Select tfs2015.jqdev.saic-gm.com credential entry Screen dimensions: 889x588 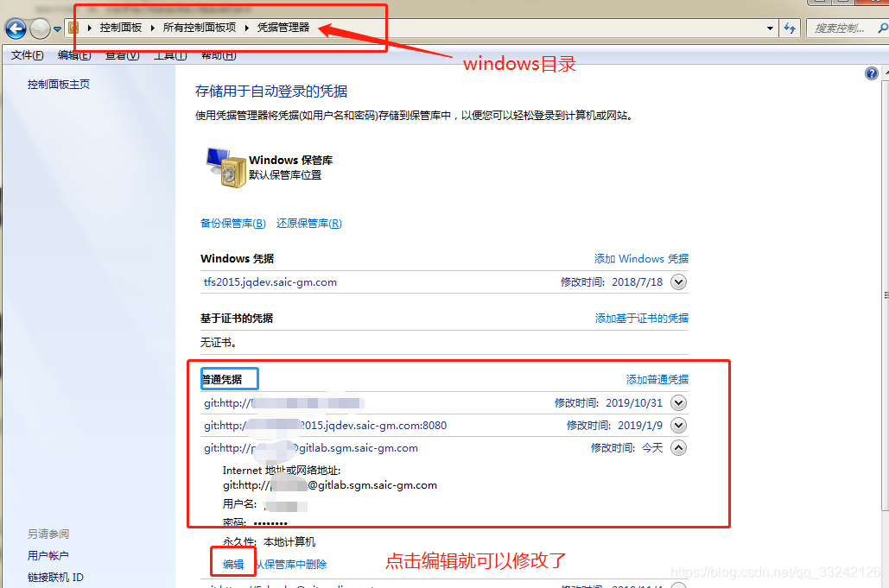[270, 282]
